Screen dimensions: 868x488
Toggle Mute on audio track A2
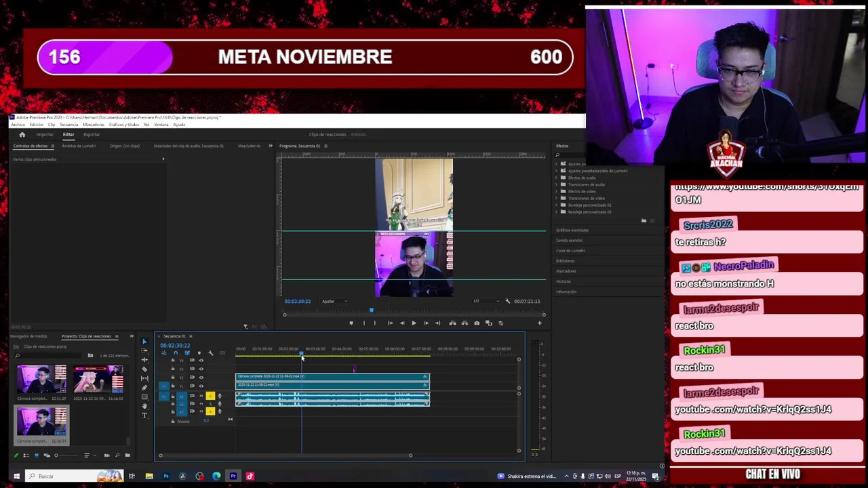pos(201,404)
